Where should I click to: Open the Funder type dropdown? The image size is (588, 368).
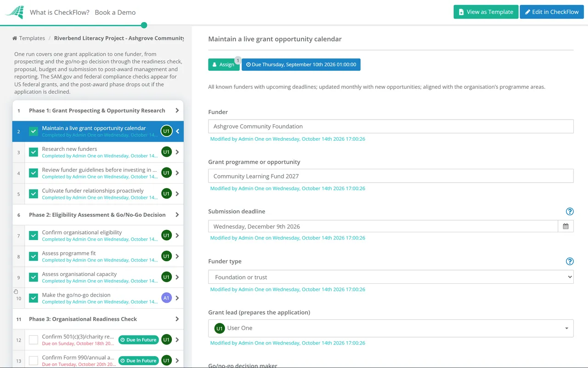[391, 277]
